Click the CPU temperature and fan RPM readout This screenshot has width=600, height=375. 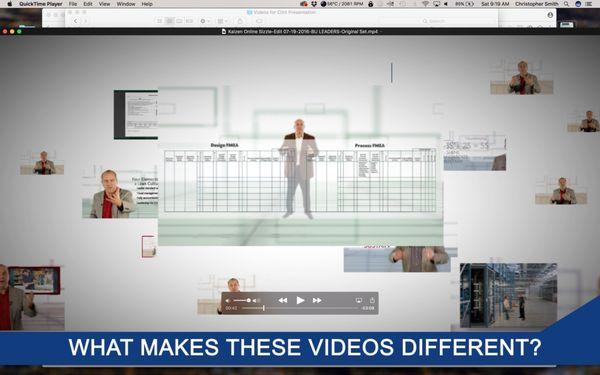(x=342, y=4)
